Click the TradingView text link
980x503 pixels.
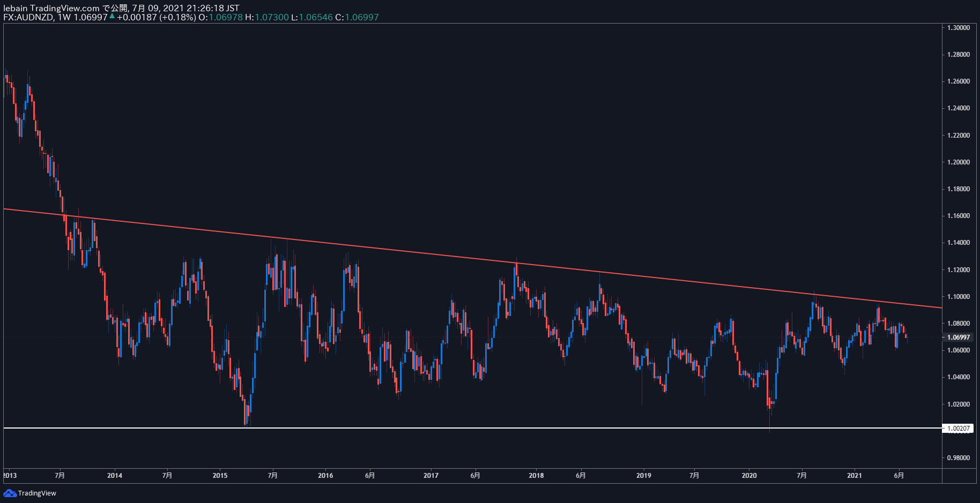tap(37, 493)
